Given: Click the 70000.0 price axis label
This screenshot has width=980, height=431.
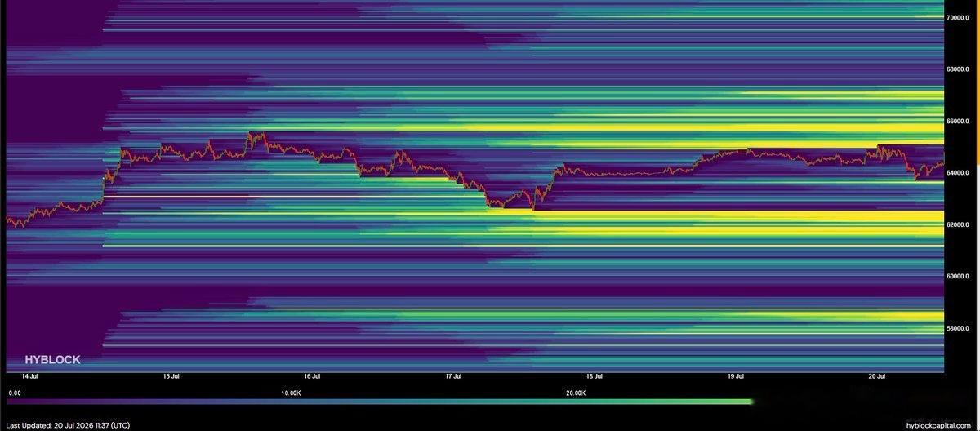Looking at the screenshot, I should pyautogui.click(x=959, y=17).
